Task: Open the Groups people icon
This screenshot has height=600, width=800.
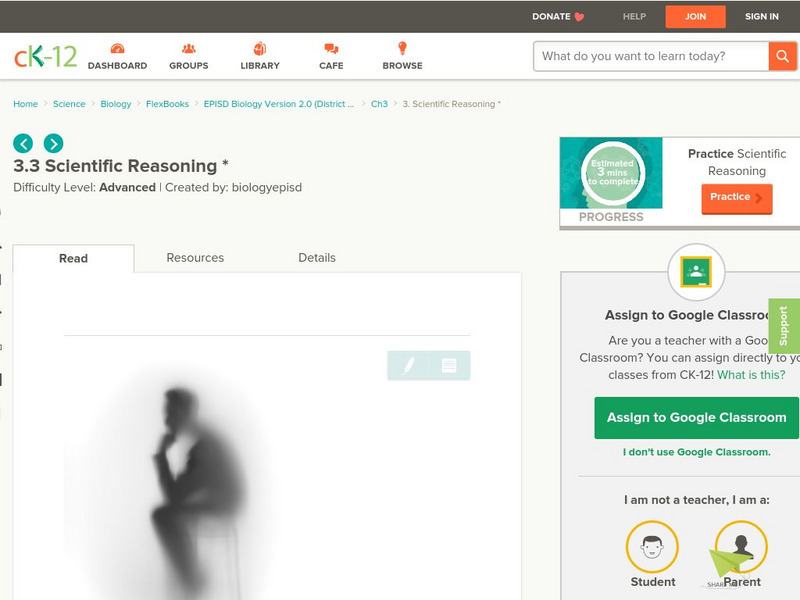Action: [x=189, y=48]
